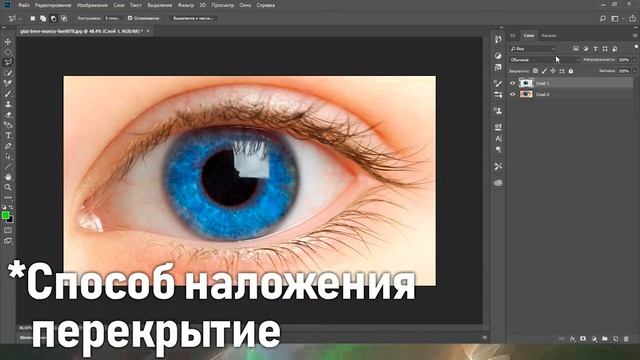Close the open document tab
The height and width of the screenshot is (360, 640).
point(148,31)
